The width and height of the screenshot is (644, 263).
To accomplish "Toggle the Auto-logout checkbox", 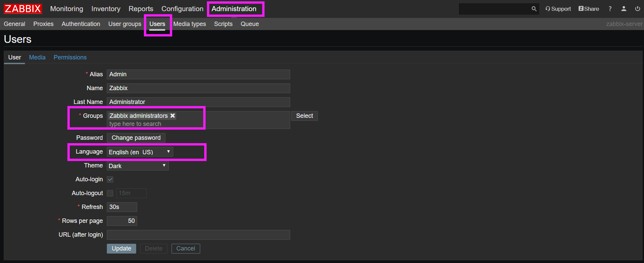I will (110, 193).
